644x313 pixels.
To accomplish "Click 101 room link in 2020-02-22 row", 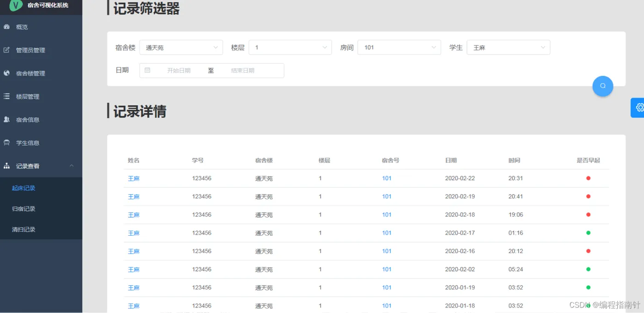I will [387, 178].
